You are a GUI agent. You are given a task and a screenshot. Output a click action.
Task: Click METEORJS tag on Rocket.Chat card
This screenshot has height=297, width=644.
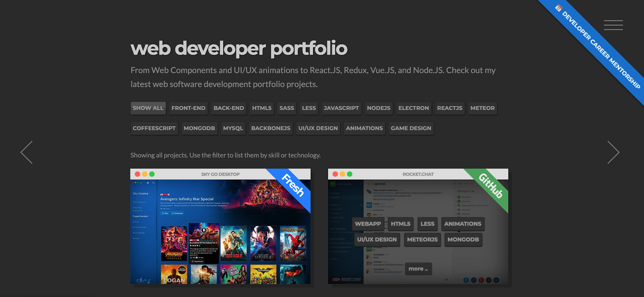coord(422,240)
